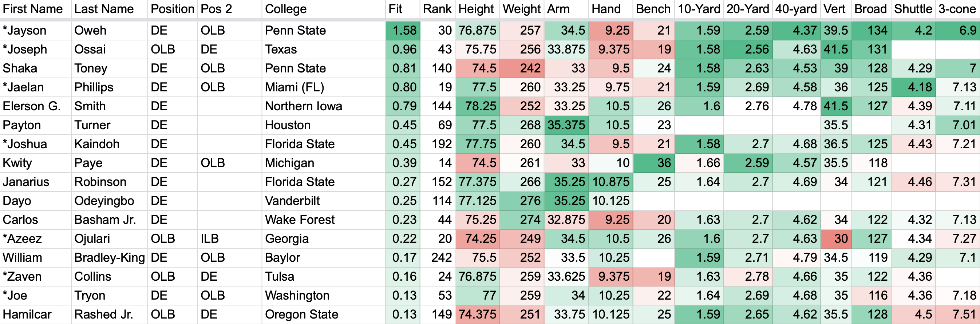Click Shaka Toney's Weight cell 242
The image size is (980, 324).
click(x=522, y=68)
